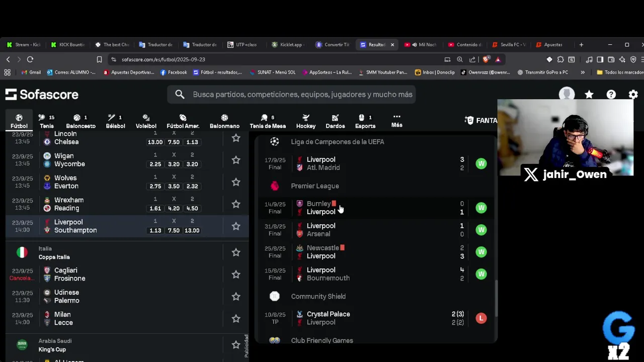Open the Premier League header link
Screen dimensions: 644x362
tap(315, 186)
